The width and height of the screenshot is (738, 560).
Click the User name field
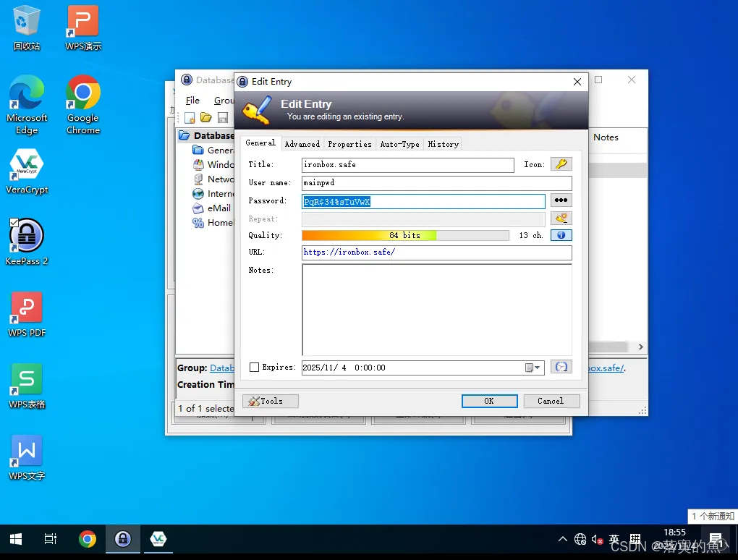coord(437,183)
